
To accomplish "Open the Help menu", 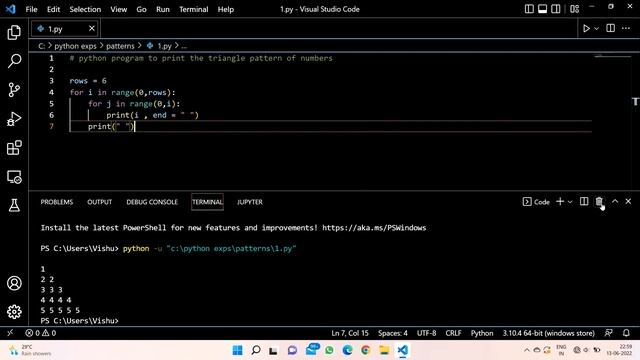I will pyautogui.click(x=226, y=9).
